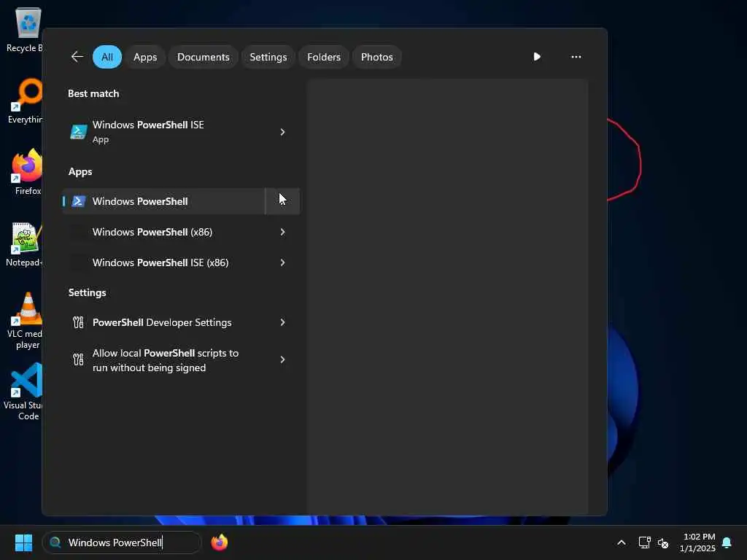Click the Windows PowerShell blue icon
The image size is (747, 560).
coord(79,201)
